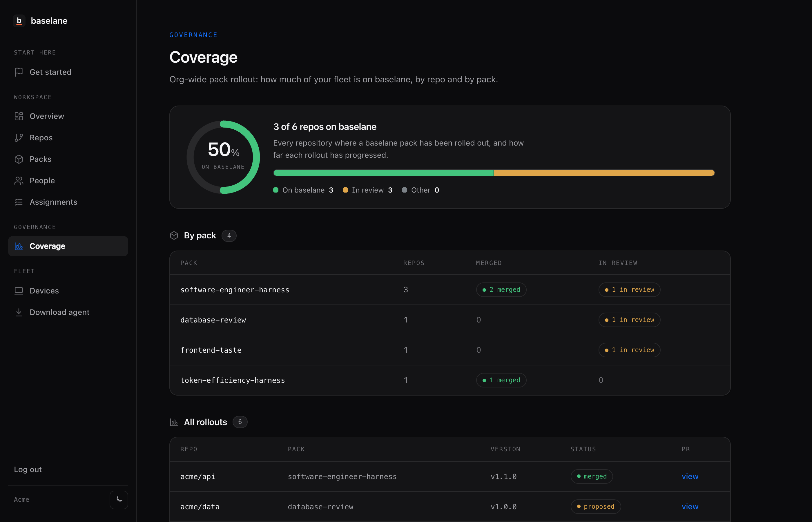This screenshot has width=812, height=522.
Task: Click the '3 of 6 repos on baselane' heading
Action: point(325,127)
